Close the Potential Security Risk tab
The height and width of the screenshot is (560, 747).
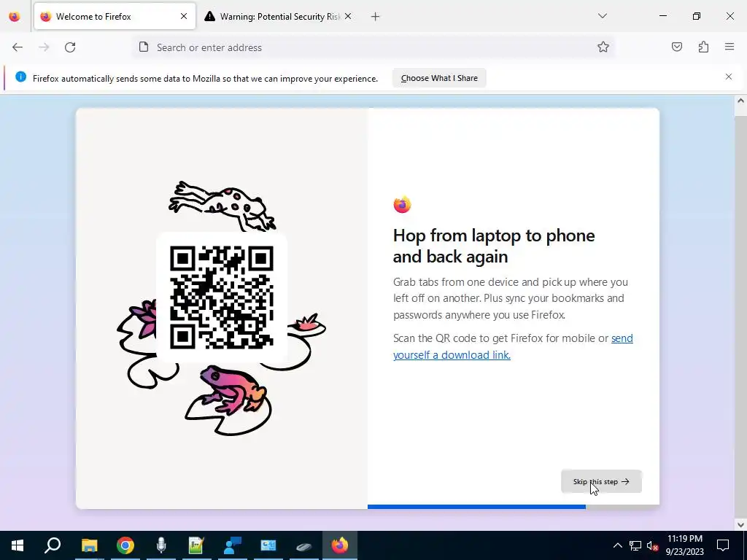pos(348,16)
